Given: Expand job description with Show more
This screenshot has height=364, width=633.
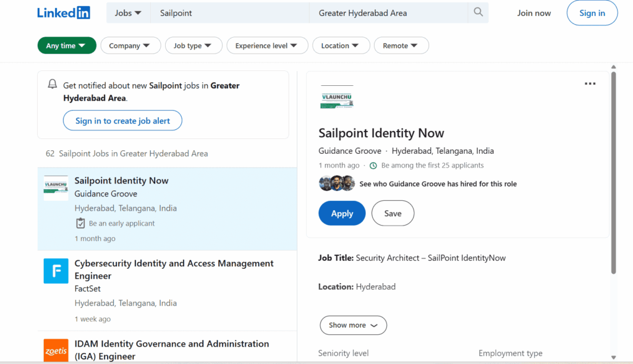Looking at the screenshot, I should [x=353, y=325].
